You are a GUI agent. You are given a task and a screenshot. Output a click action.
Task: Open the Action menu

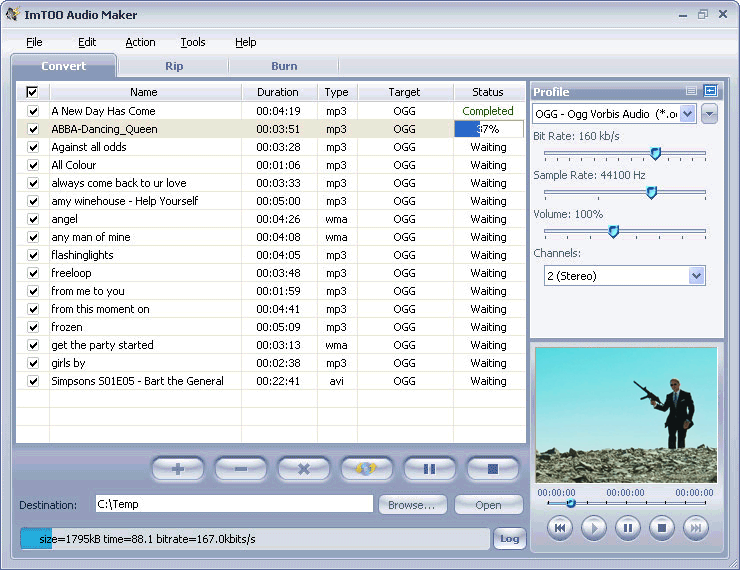click(140, 42)
